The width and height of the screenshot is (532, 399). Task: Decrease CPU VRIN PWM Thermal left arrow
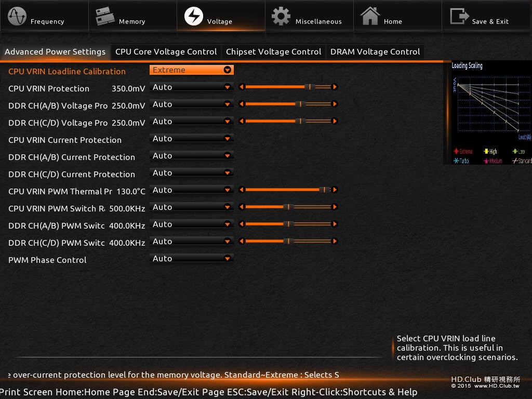(242, 190)
